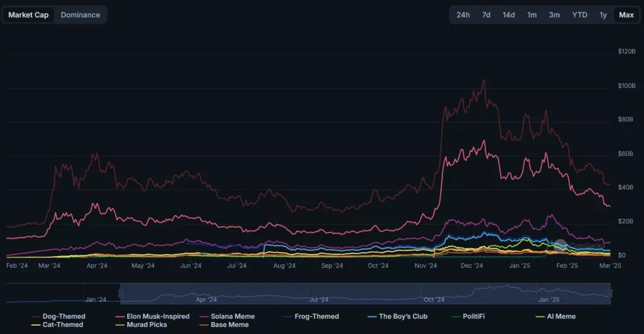The image size is (644, 334).
Task: Hide the Cat-Themed series
Action: coord(62,325)
